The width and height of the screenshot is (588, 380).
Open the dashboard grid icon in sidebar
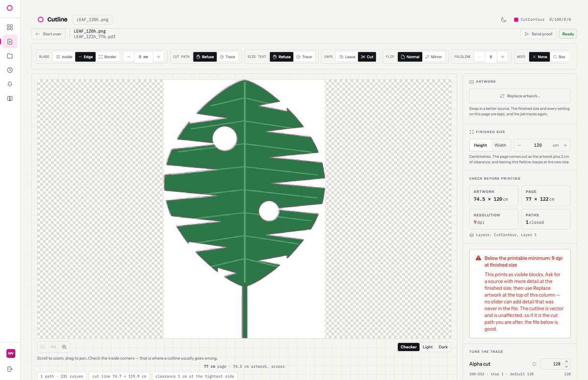pyautogui.click(x=10, y=27)
